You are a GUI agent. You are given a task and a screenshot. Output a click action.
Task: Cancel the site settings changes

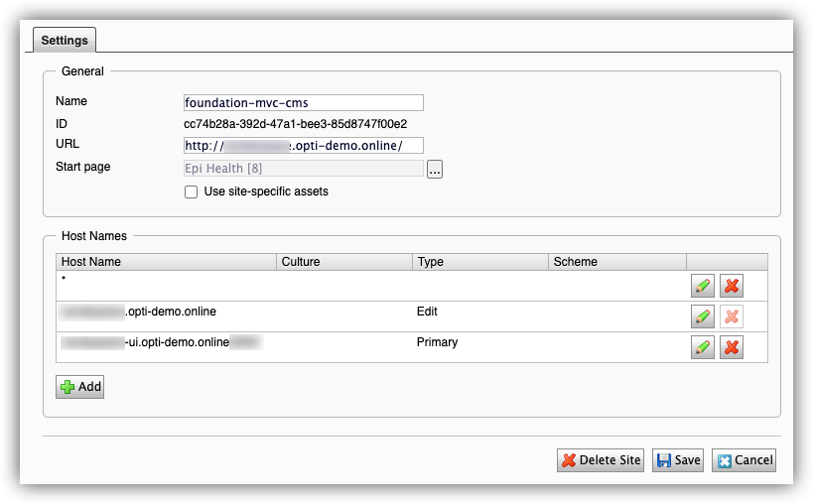(x=744, y=460)
